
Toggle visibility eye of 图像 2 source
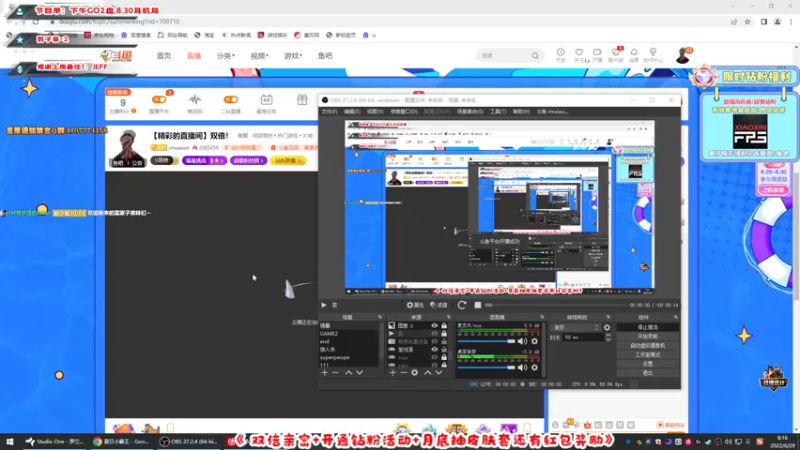pyautogui.click(x=434, y=326)
